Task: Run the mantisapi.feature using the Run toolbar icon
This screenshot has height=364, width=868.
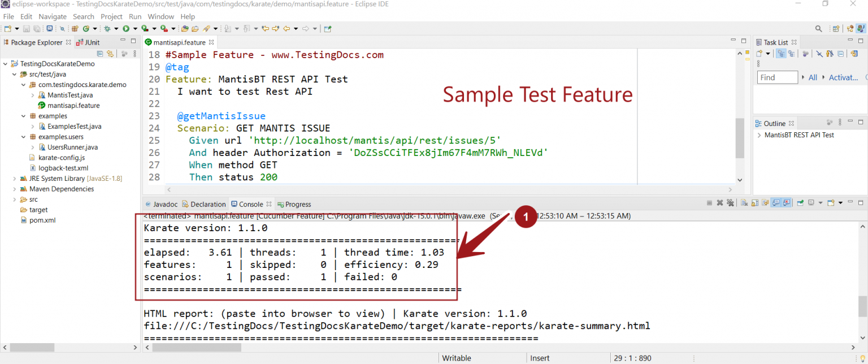Action: 125,28
